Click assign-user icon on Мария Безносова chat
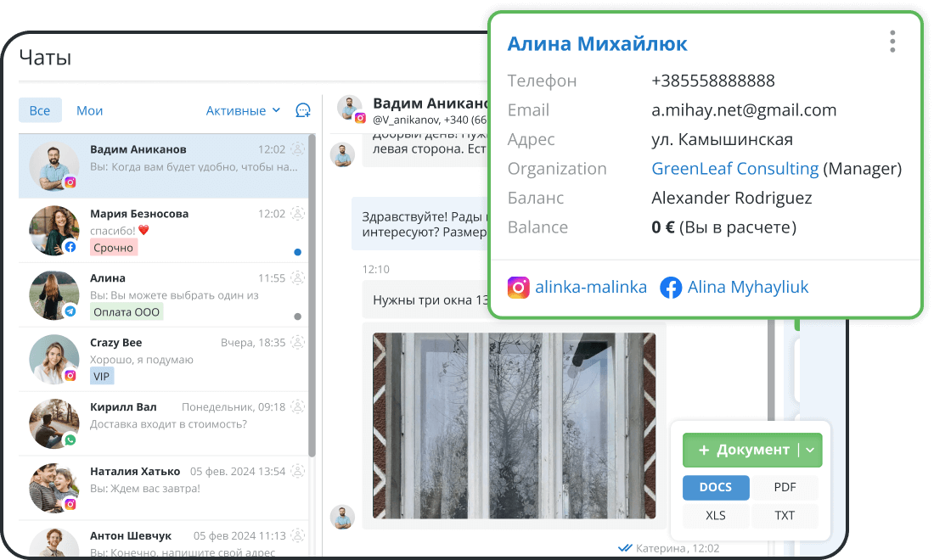This screenshot has width=934, height=560. click(297, 214)
